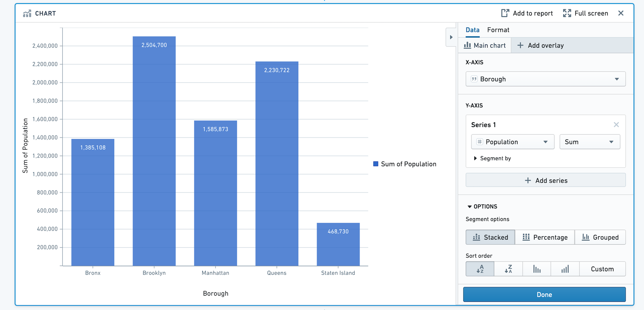Close the chart editor panel
Viewport: 644px width, 310px height.
621,13
